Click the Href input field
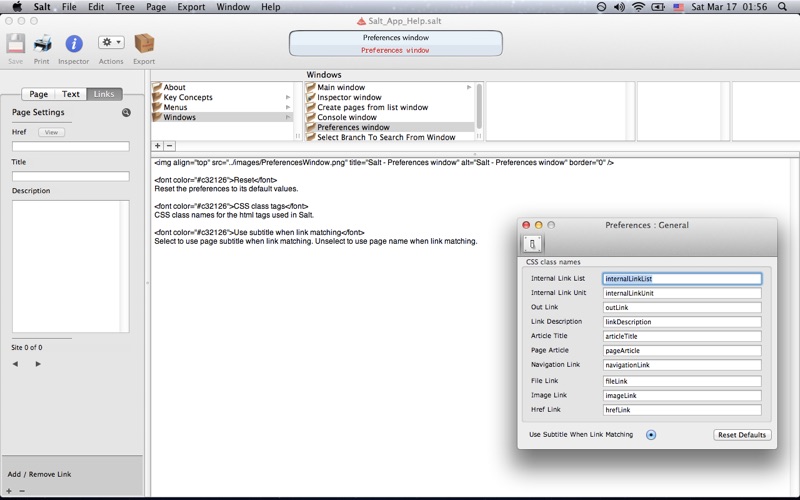The image size is (800, 500). (70, 146)
